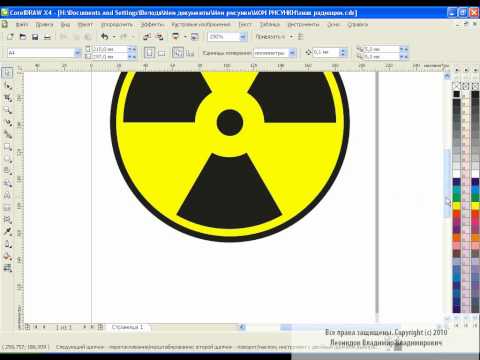
Task: Select the Rectangle tool in the toolbox
Action: pos(8,147)
